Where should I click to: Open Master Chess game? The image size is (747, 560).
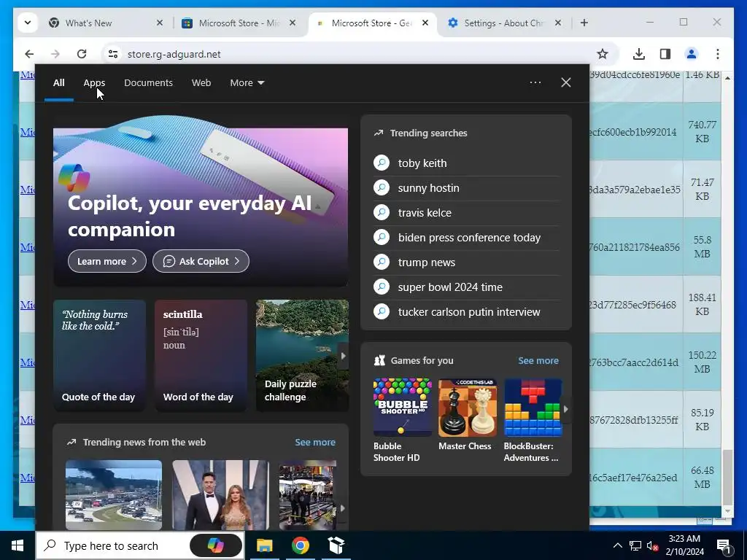[x=467, y=415]
